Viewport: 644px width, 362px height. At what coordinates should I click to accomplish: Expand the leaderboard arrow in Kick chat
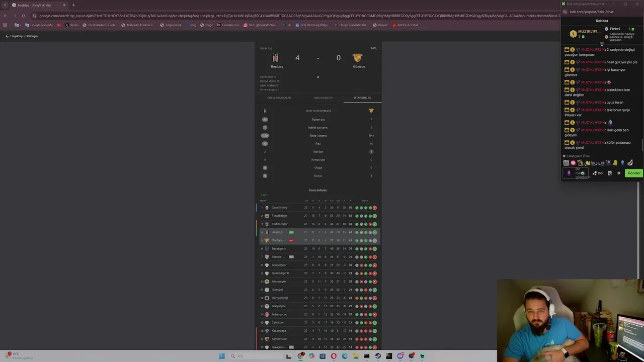coord(602,44)
